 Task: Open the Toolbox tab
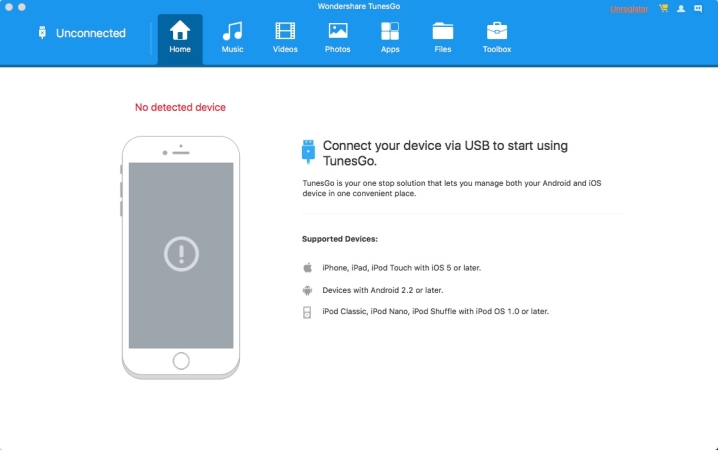click(497, 39)
